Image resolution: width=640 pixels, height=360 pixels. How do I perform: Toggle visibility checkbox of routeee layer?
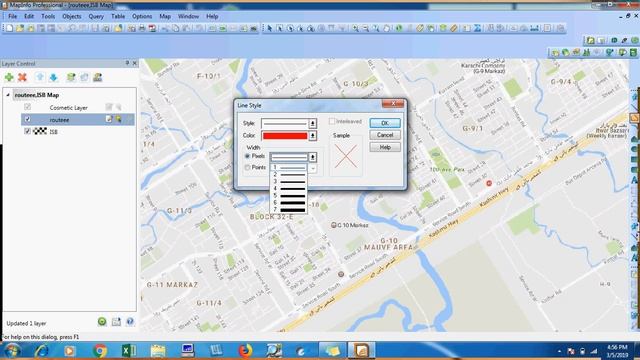[27, 119]
